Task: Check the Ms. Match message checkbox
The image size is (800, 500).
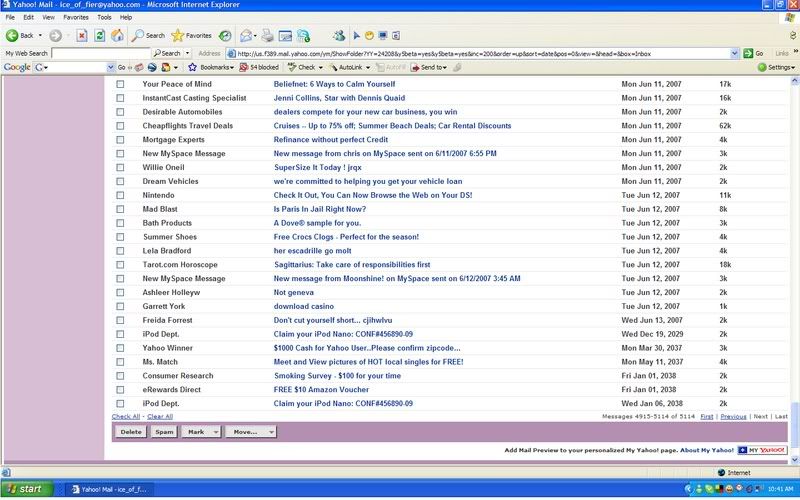Action: tap(120, 362)
